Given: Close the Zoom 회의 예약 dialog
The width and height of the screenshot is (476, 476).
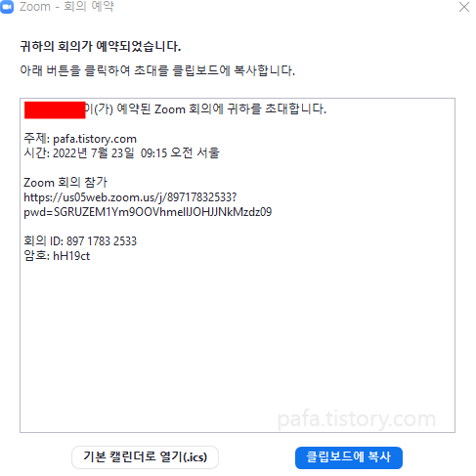Looking at the screenshot, I should click(464, 7).
